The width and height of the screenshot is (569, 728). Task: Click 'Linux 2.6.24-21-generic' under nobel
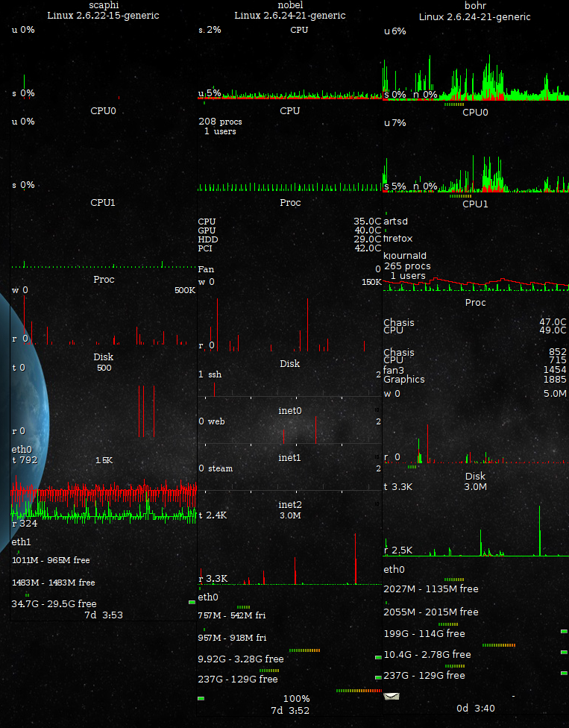pos(290,16)
